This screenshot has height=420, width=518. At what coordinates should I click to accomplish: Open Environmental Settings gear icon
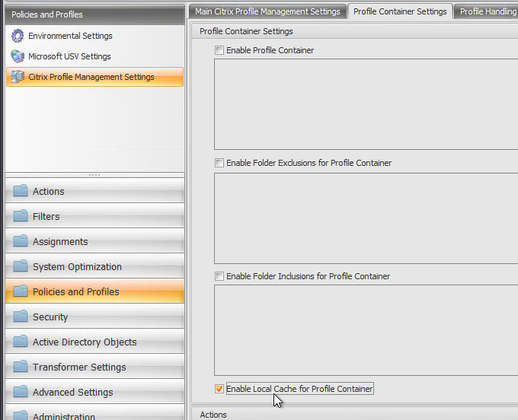tap(18, 36)
